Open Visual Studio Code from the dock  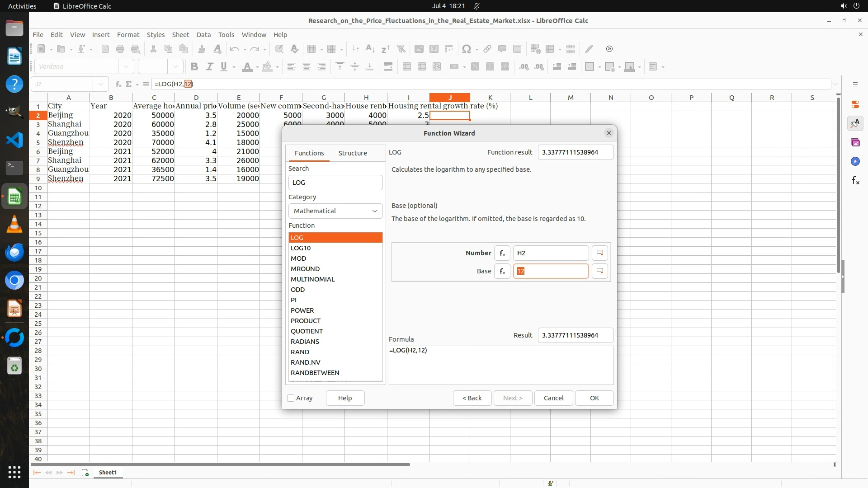(14, 140)
